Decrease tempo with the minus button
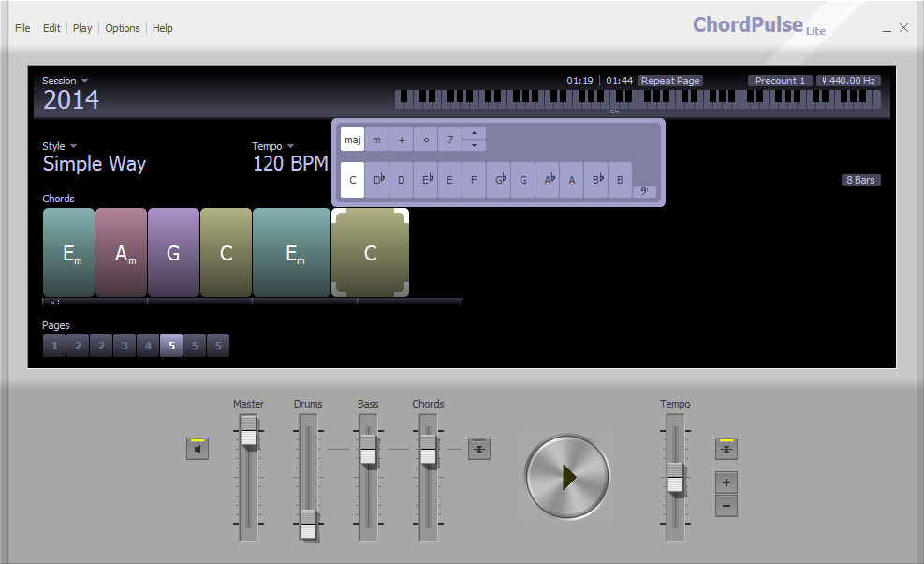 click(726, 506)
